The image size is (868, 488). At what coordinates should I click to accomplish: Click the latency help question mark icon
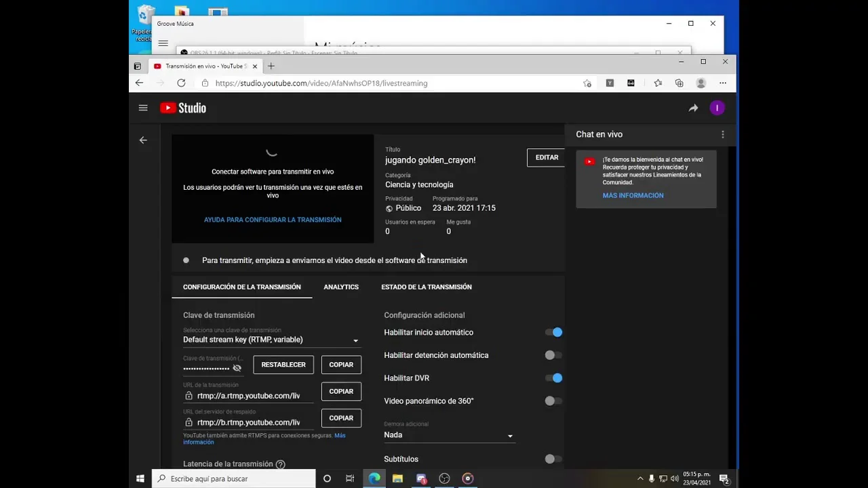[x=280, y=464]
